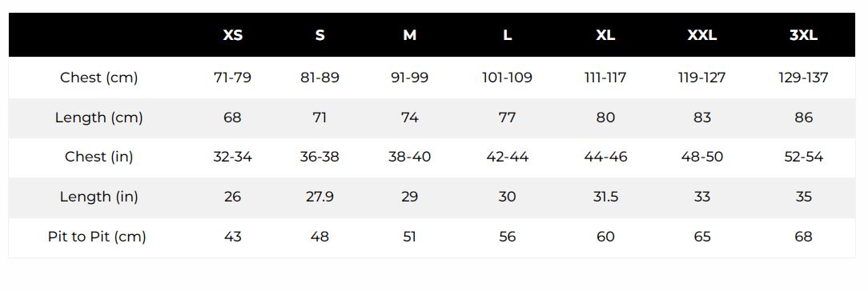The image size is (868, 291).
Task: Click the 42-44 chest inches cell
Action: 507,157
